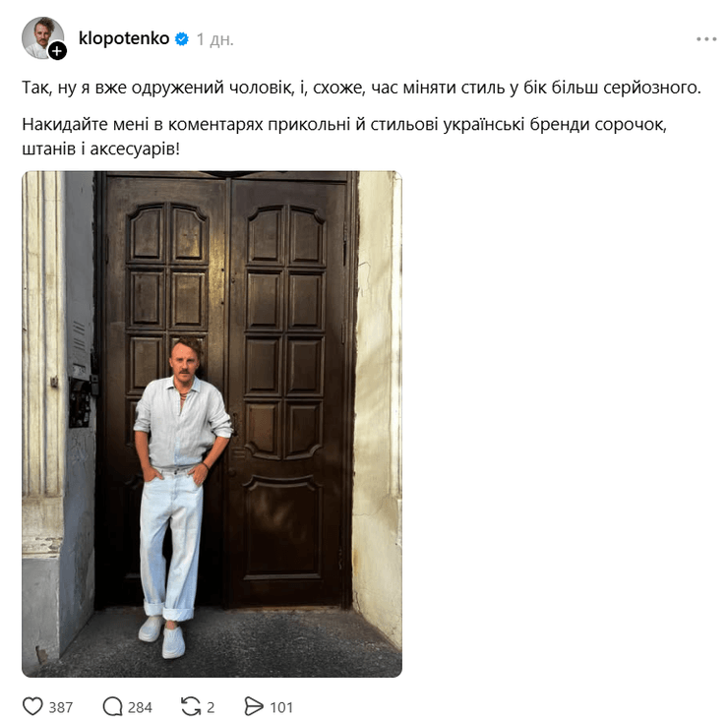The width and height of the screenshot is (728, 719).
Task: Share the post with the paper plane icon
Action: pyautogui.click(x=254, y=706)
